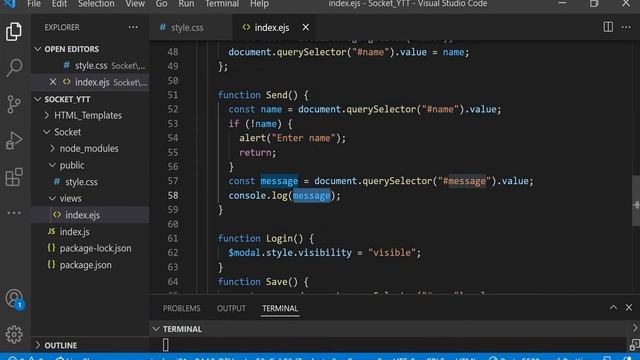Switch to the Output panel tab

(231, 308)
